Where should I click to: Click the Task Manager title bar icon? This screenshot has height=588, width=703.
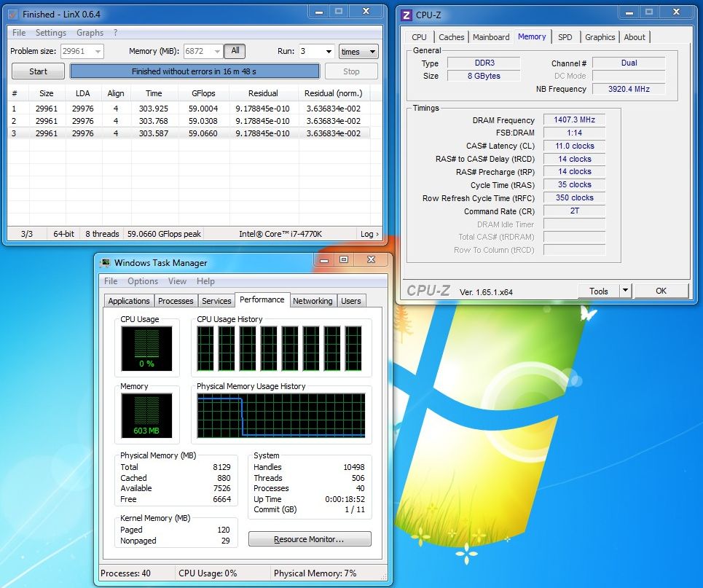pyautogui.click(x=105, y=263)
